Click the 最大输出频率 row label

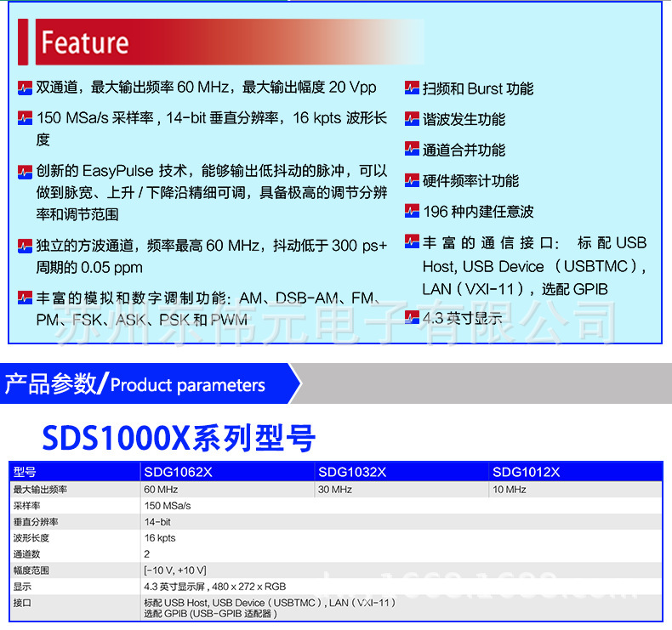(x=40, y=490)
